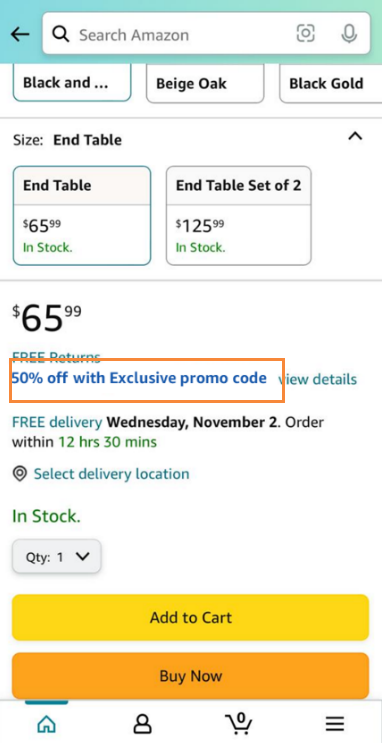Collapse the Size section chevron
Viewport: 382px width, 743px height.
point(355,136)
